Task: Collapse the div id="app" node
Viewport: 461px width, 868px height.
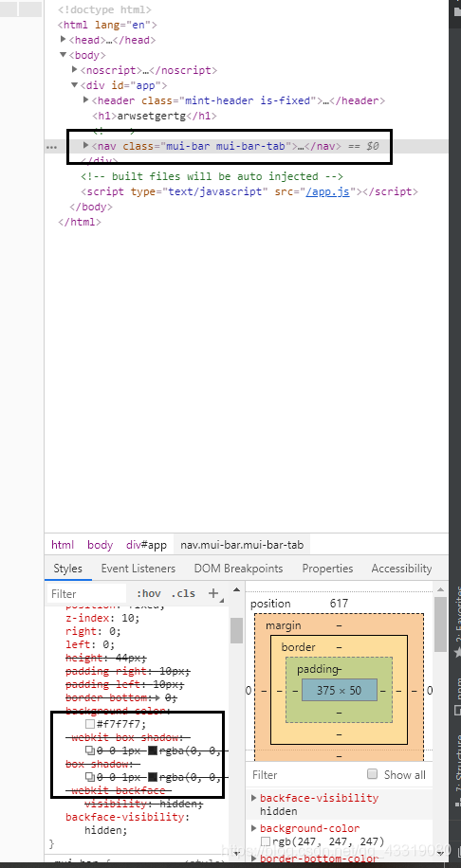Action: [x=75, y=84]
